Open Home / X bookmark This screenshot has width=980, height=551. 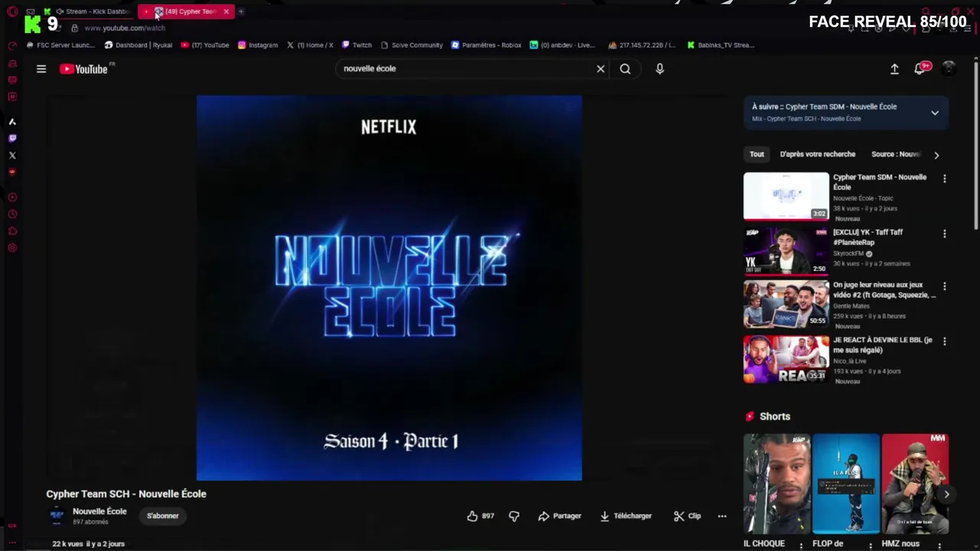click(x=310, y=45)
